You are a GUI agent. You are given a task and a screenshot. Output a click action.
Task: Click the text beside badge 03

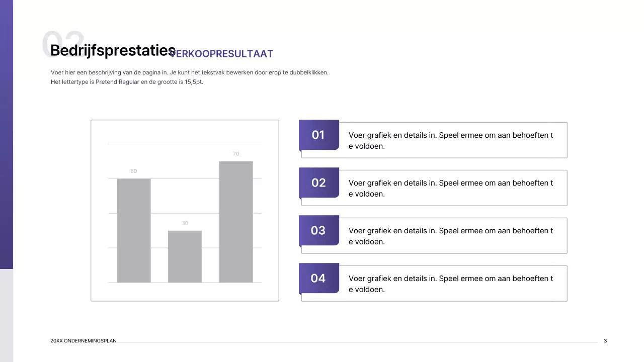point(450,236)
